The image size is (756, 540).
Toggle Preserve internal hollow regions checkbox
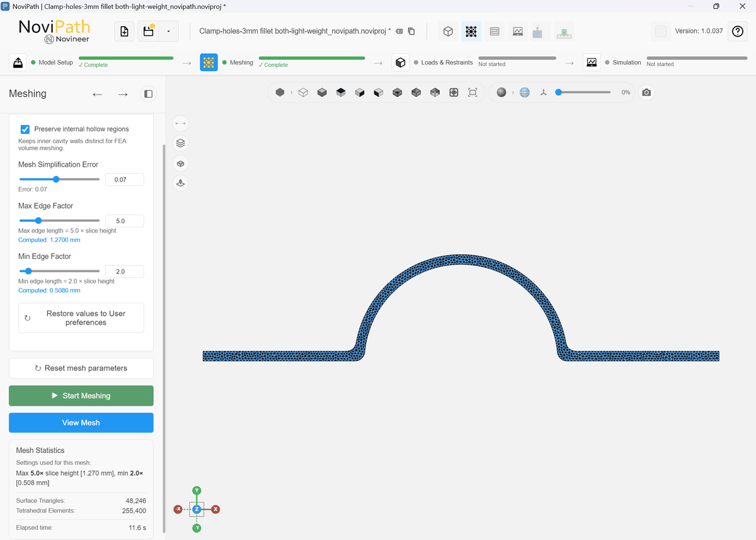point(25,129)
